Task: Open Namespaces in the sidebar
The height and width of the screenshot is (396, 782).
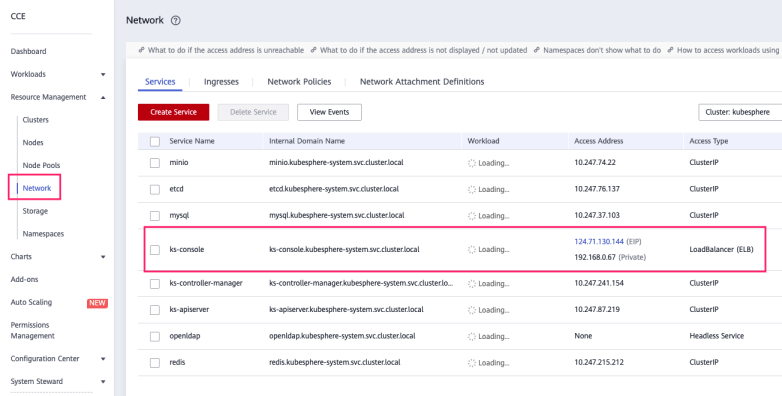Action: (x=43, y=234)
